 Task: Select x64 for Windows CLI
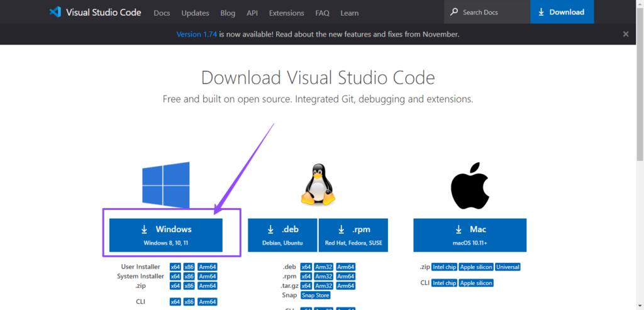(175, 302)
